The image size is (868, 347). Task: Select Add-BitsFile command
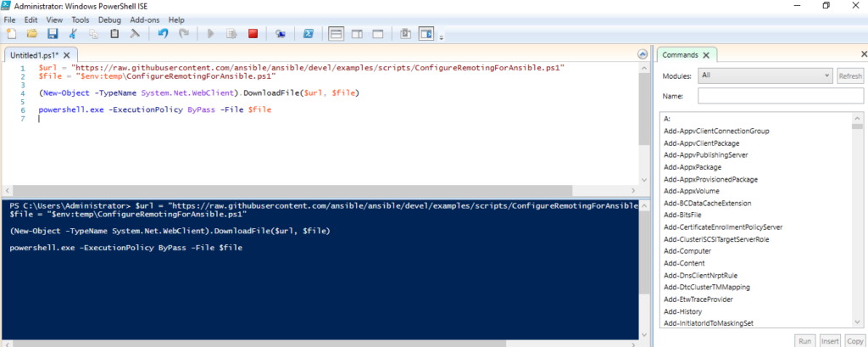(682, 215)
